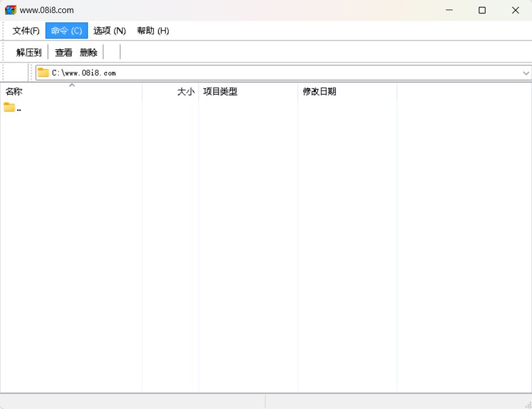Open the 帮助 (Help) menu
532x409 pixels.
click(152, 31)
